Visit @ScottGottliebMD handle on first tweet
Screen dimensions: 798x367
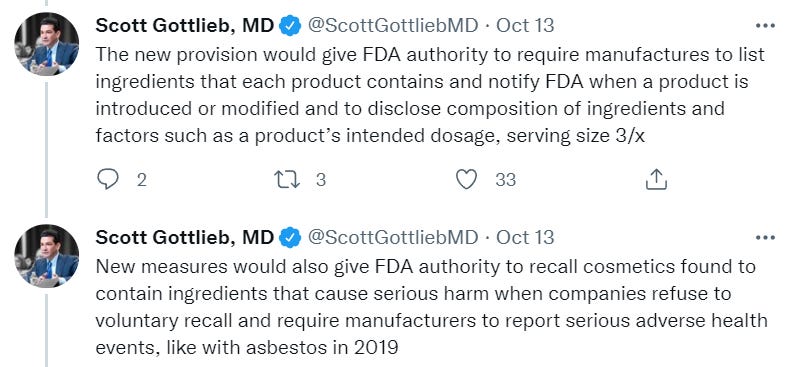pyautogui.click(x=393, y=25)
